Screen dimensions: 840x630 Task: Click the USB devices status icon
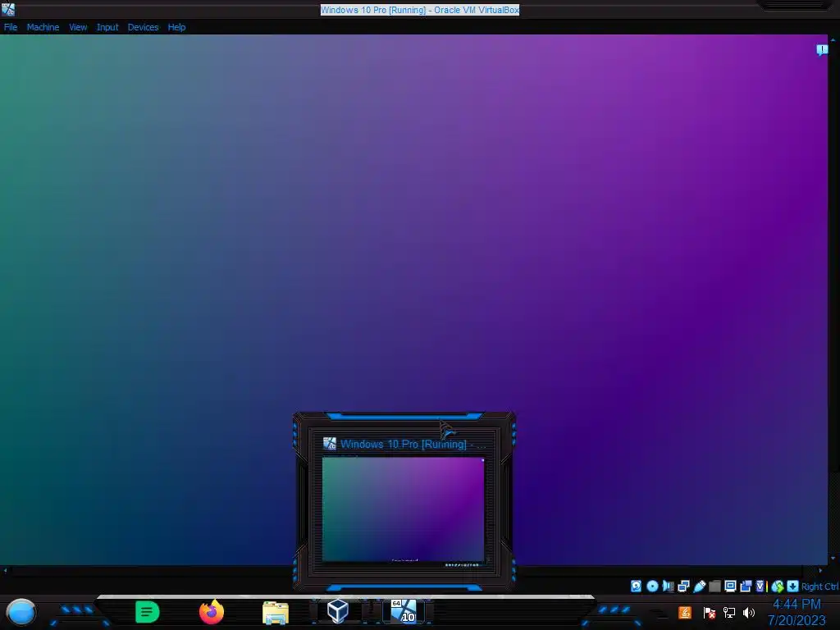pos(699,586)
